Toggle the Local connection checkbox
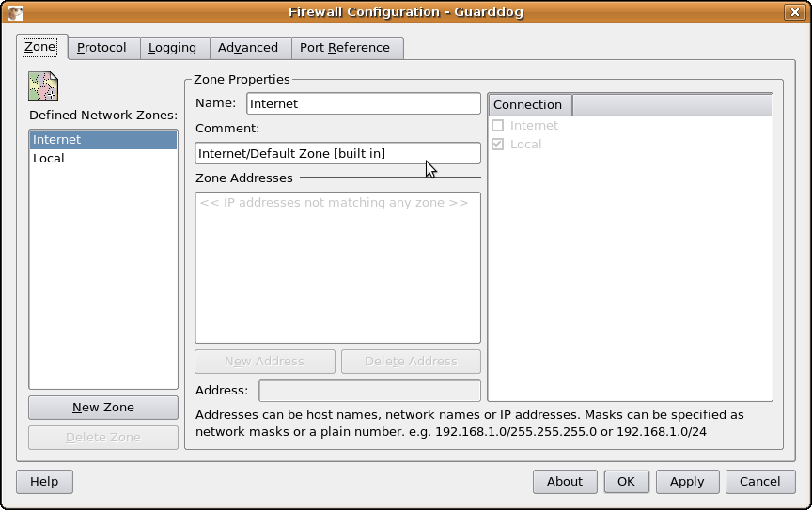This screenshot has height=510, width=812. pyautogui.click(x=498, y=144)
